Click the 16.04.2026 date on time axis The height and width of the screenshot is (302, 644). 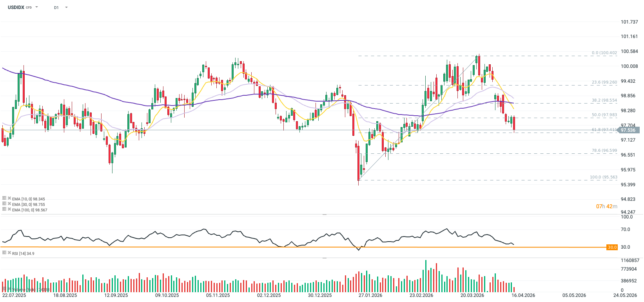[x=523, y=295]
